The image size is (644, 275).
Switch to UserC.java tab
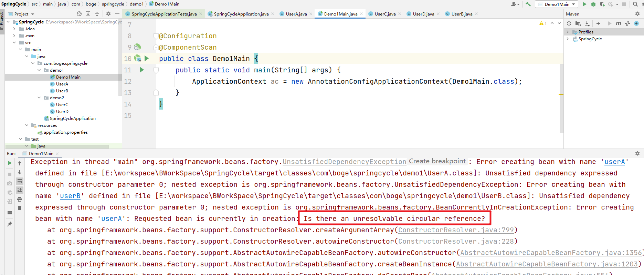click(385, 14)
